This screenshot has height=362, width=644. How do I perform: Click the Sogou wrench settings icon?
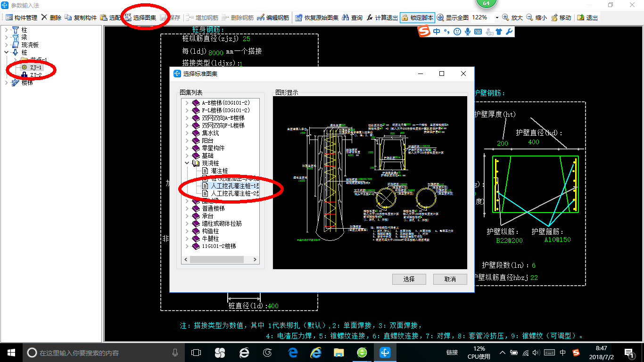(509, 32)
